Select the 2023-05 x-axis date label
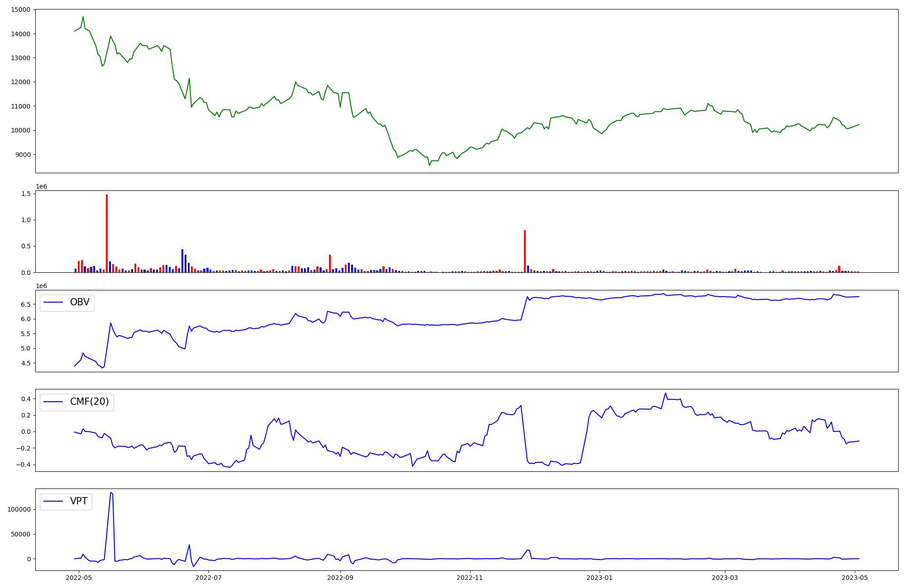 (855, 577)
